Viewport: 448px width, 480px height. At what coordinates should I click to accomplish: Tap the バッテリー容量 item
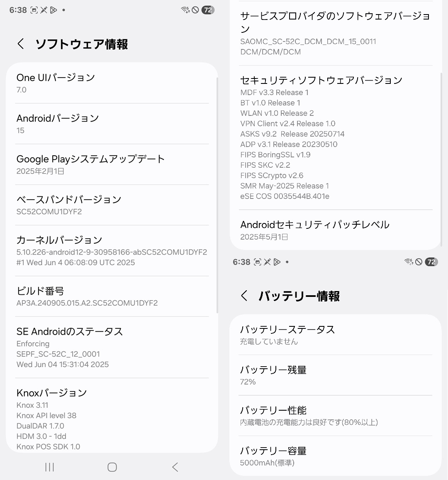(335, 456)
